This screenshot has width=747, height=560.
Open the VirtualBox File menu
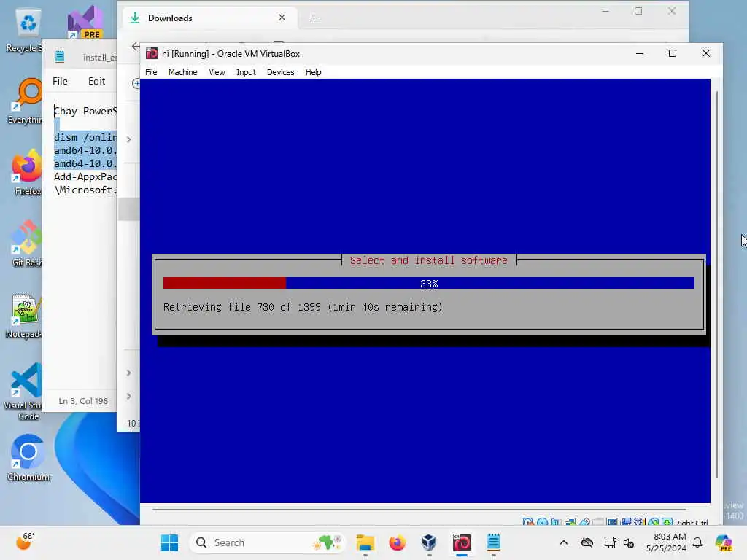coord(151,72)
